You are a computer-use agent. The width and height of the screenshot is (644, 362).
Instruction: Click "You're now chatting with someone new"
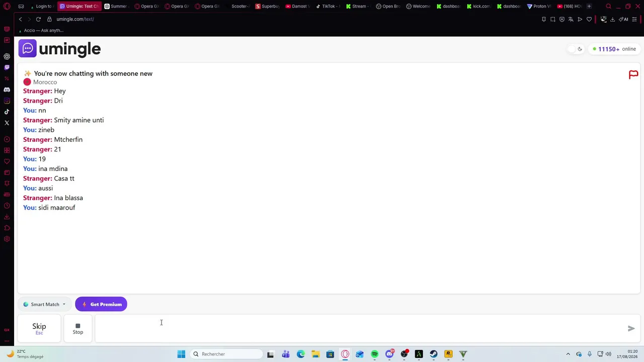click(x=93, y=73)
